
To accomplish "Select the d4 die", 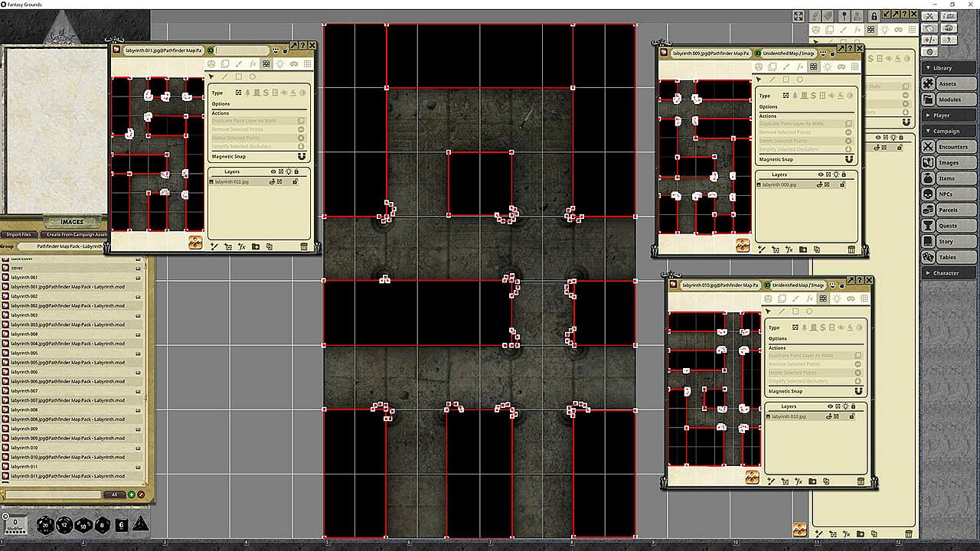I will 141,524.
